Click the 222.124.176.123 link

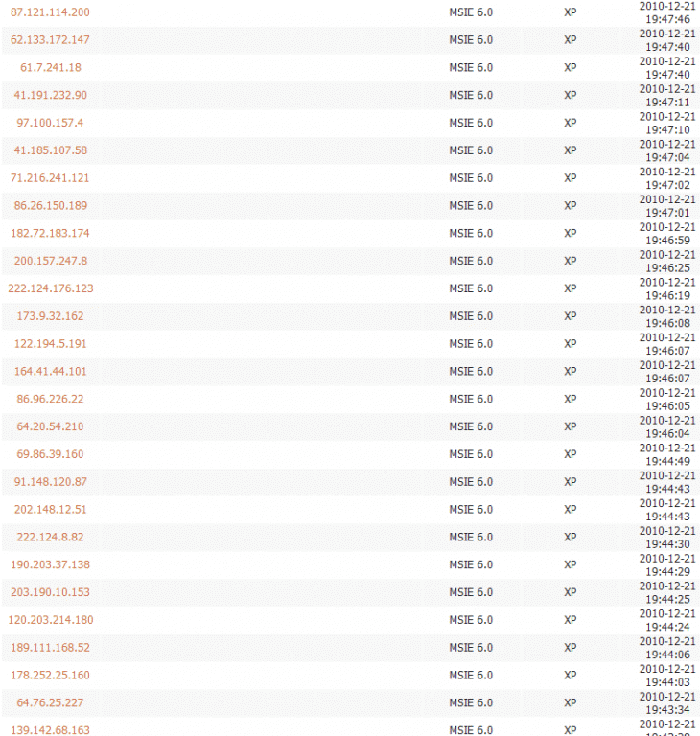pos(50,288)
